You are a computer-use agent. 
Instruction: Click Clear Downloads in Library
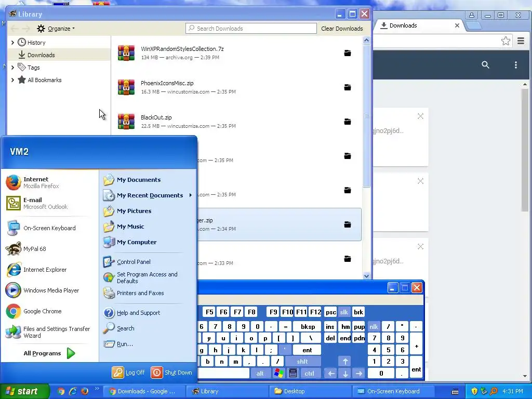click(x=342, y=29)
